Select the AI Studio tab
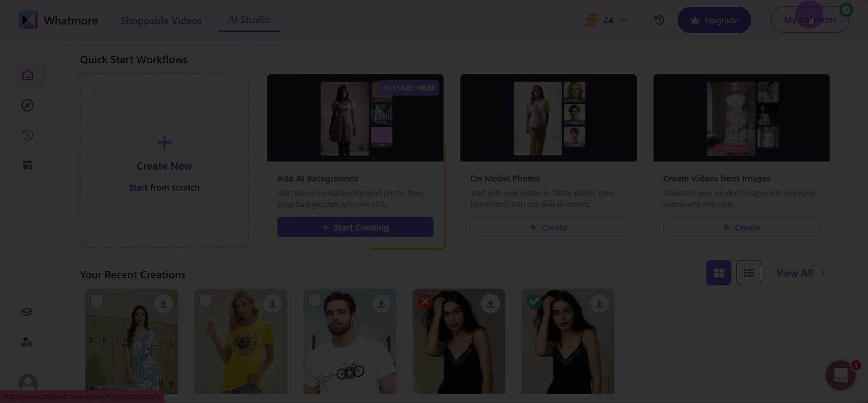 click(x=249, y=20)
